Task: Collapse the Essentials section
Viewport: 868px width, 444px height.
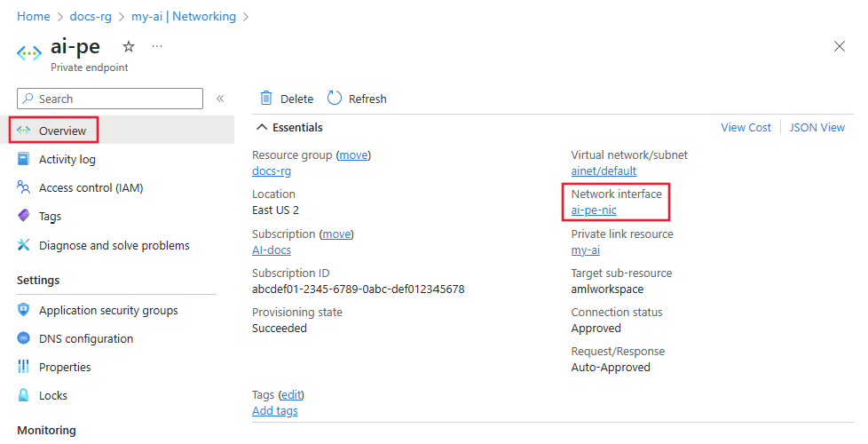Action: pos(261,127)
